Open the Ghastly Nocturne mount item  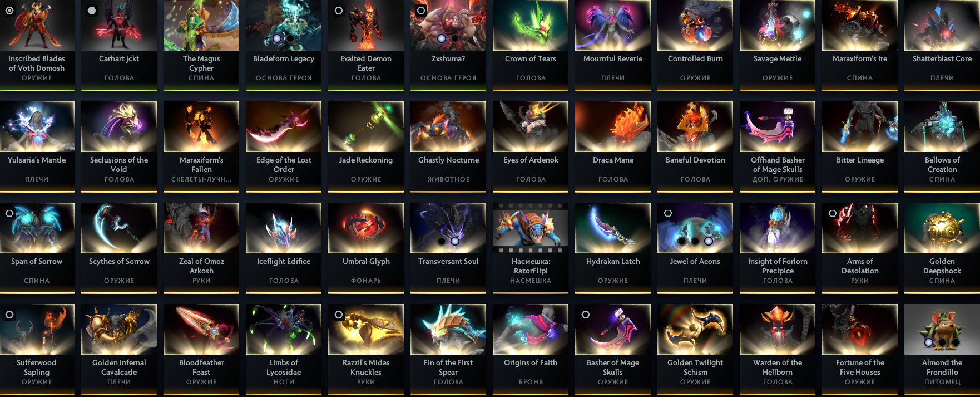tap(448, 146)
